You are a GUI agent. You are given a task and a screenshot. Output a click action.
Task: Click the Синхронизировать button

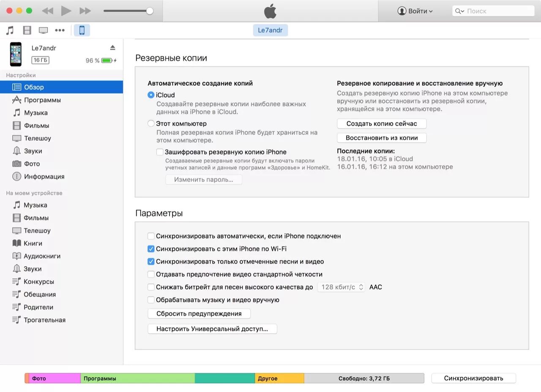473,378
